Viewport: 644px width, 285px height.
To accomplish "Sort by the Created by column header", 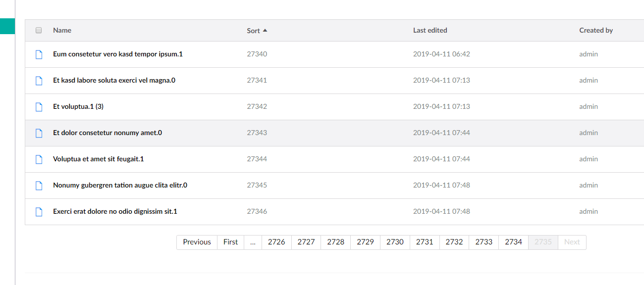I will [596, 31].
